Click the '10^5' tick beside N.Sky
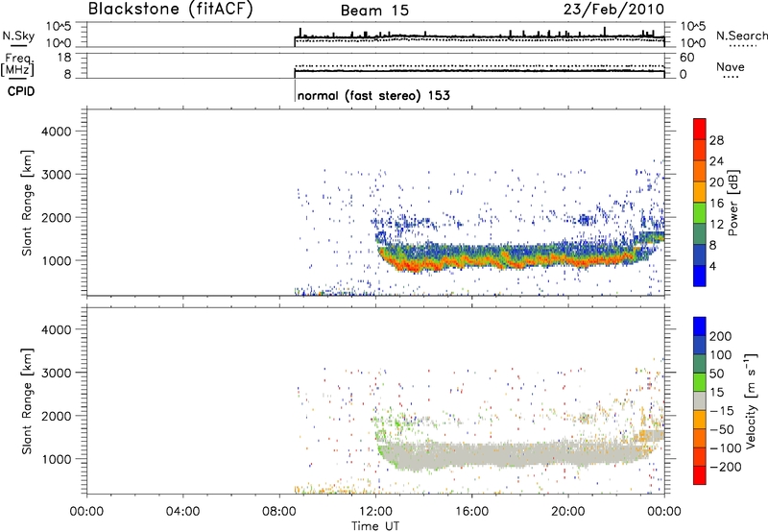 coord(59,27)
